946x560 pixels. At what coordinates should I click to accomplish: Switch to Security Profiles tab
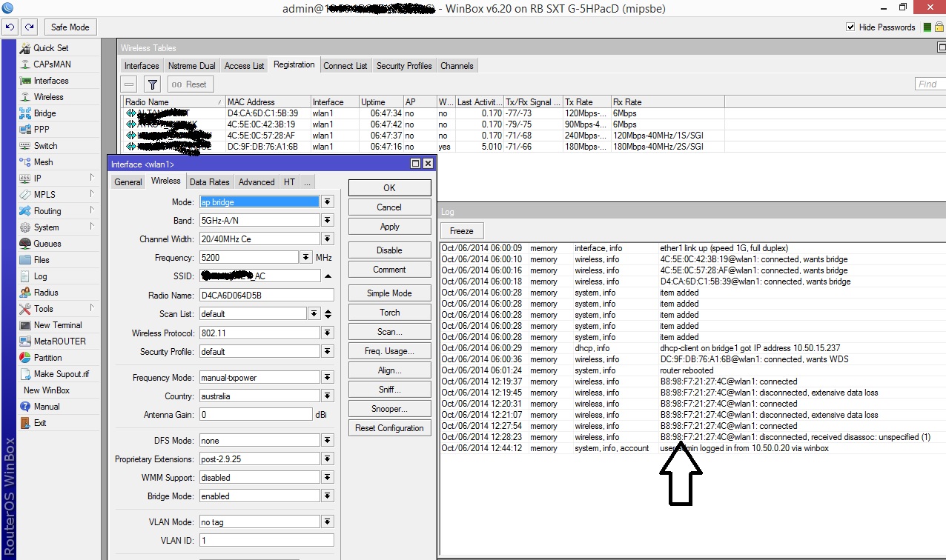tap(404, 66)
